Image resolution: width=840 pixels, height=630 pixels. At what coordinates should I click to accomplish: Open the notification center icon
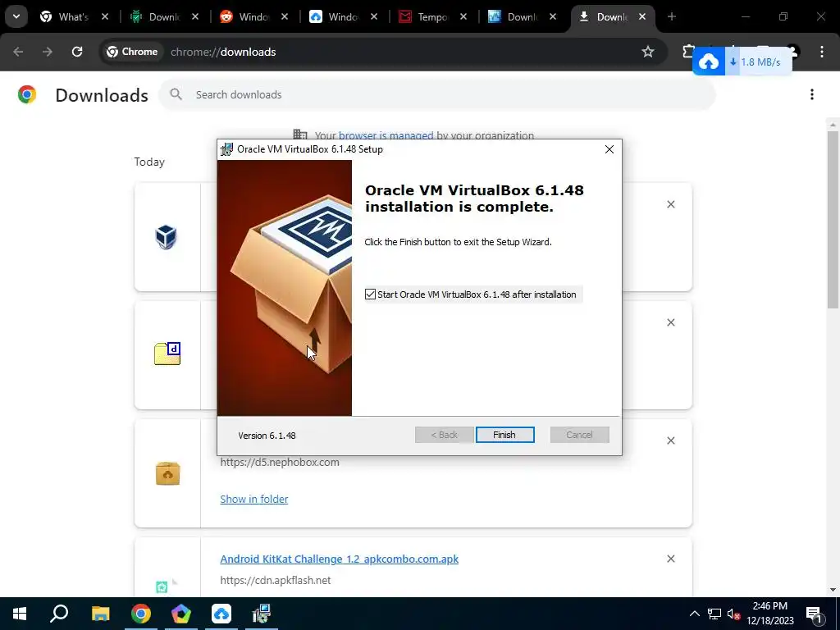tap(815, 614)
